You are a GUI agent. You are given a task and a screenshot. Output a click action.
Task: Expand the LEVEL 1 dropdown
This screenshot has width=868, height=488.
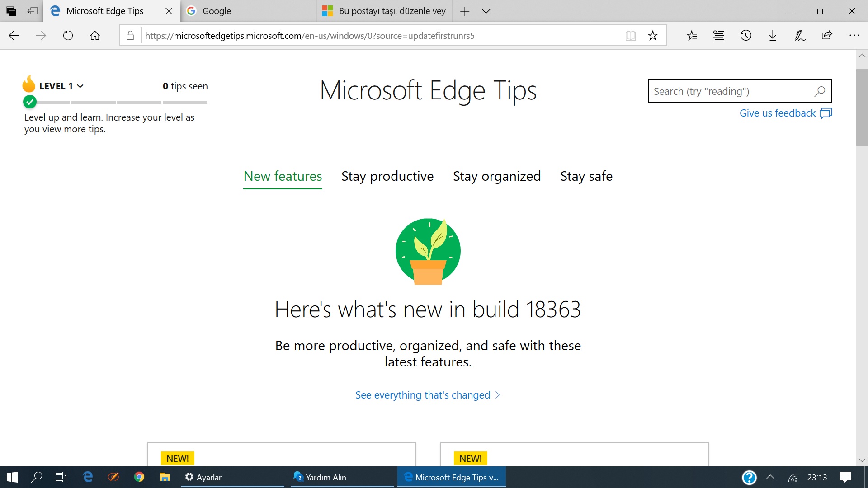[x=61, y=86]
